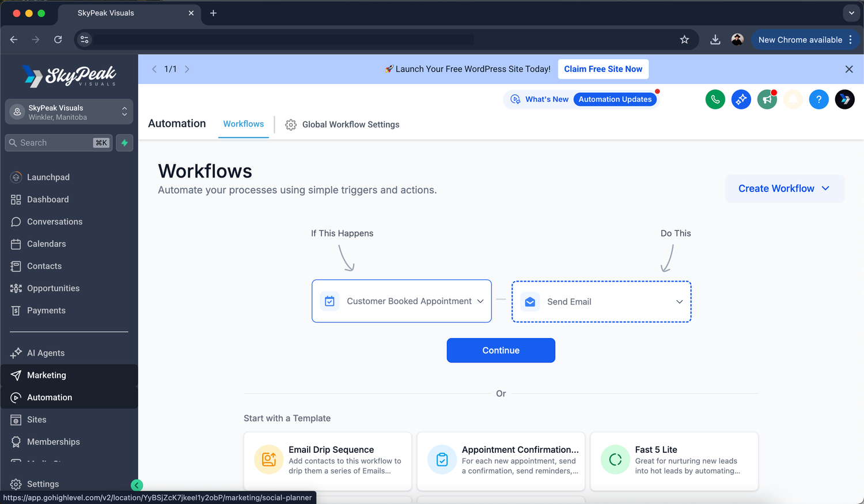Click What's New button
The image size is (864, 504).
click(x=540, y=99)
